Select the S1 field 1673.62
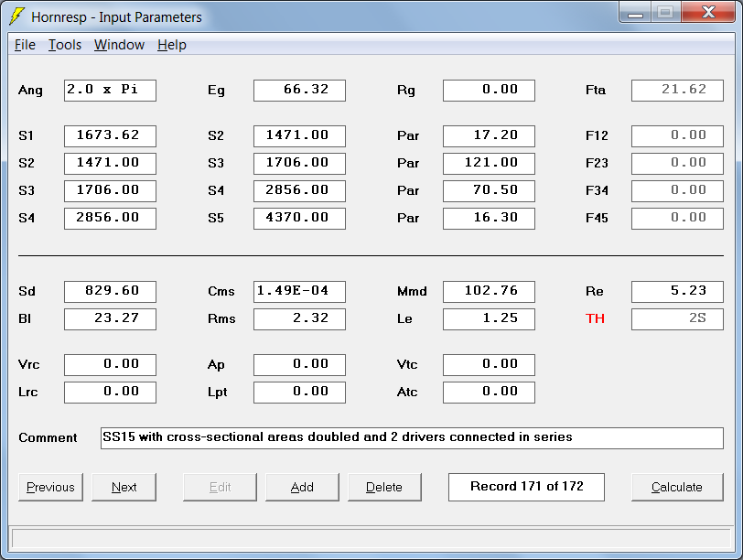 [110, 136]
